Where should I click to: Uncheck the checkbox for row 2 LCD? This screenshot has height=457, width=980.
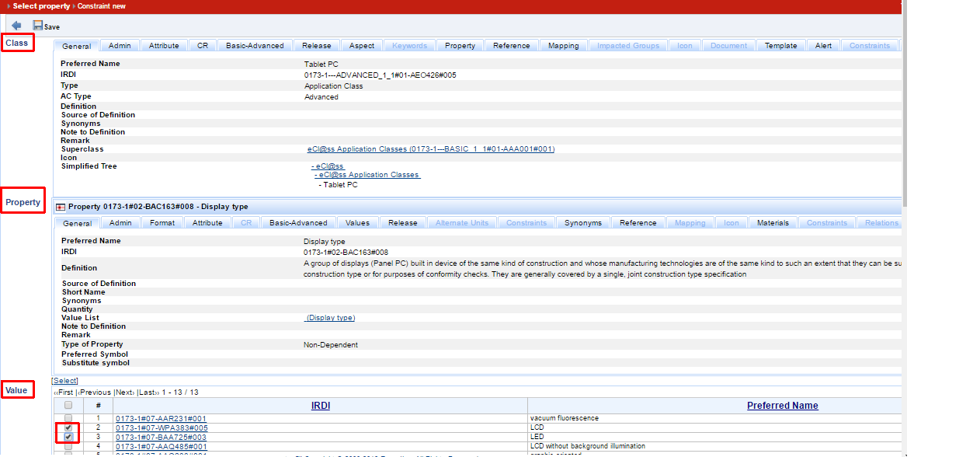(68, 428)
